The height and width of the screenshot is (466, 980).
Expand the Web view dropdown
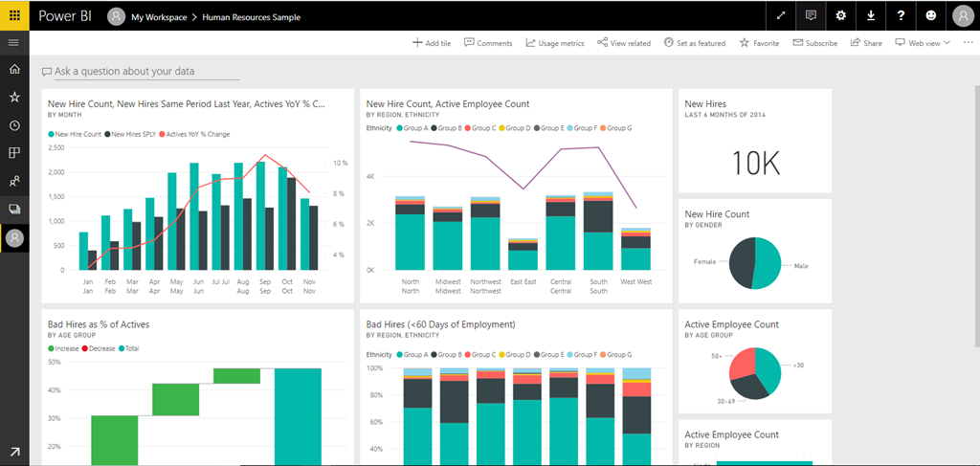(x=923, y=43)
